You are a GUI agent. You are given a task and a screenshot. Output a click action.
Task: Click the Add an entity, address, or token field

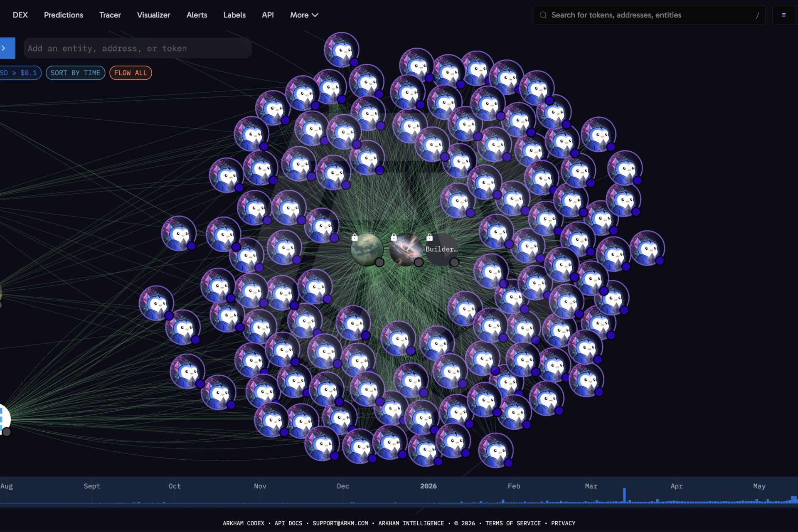138,48
